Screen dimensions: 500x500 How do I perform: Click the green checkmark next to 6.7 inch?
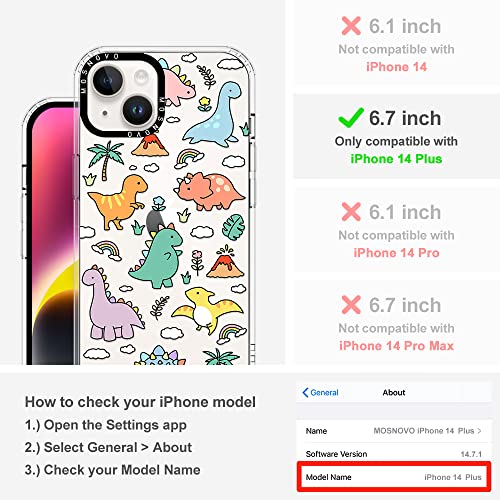point(351,118)
